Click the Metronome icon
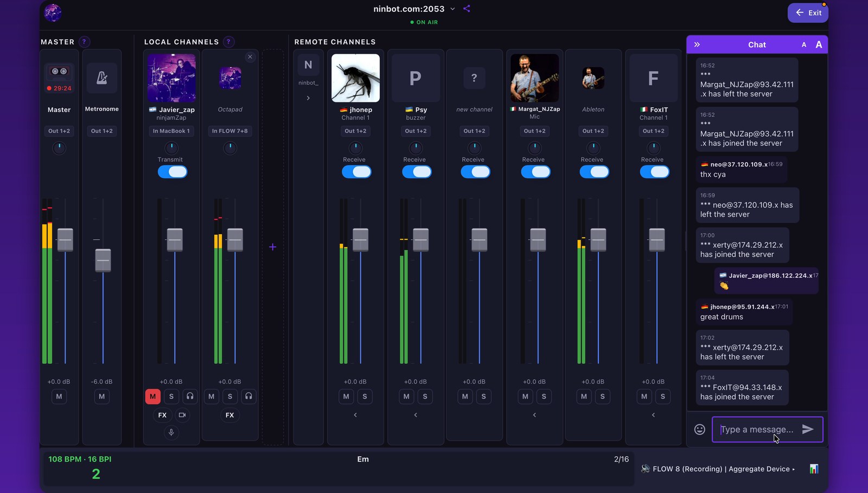The width and height of the screenshot is (868, 493). [102, 78]
